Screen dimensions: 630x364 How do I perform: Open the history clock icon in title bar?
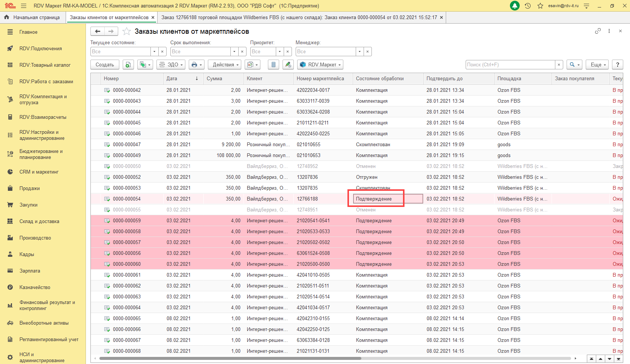528,6
